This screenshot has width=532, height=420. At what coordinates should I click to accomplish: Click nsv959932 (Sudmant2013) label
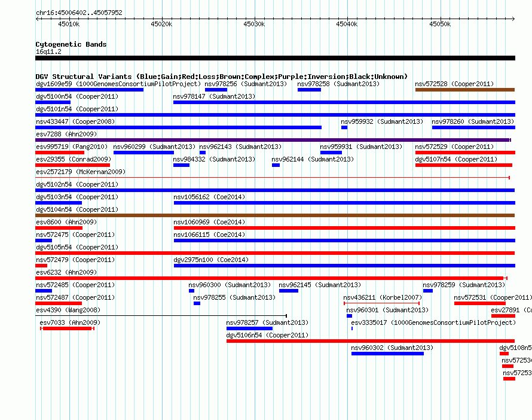(x=382, y=121)
